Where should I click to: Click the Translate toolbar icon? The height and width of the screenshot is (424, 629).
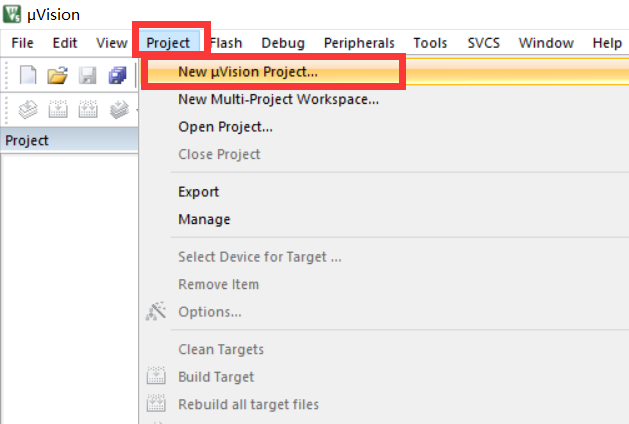tap(28, 109)
